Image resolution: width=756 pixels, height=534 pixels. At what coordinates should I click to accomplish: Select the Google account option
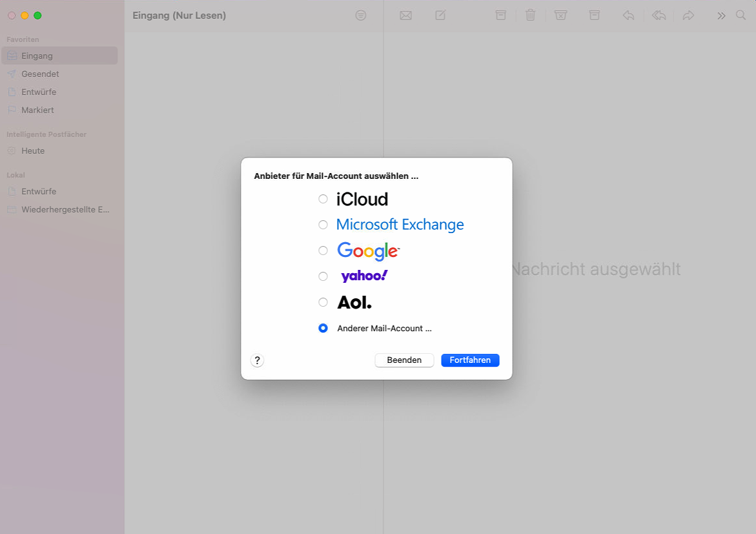[323, 251]
